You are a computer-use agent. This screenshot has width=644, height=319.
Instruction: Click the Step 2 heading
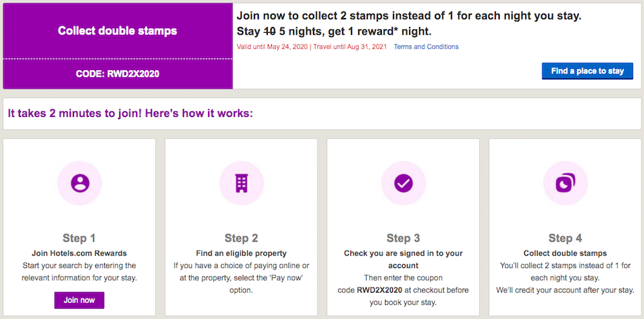click(x=241, y=238)
